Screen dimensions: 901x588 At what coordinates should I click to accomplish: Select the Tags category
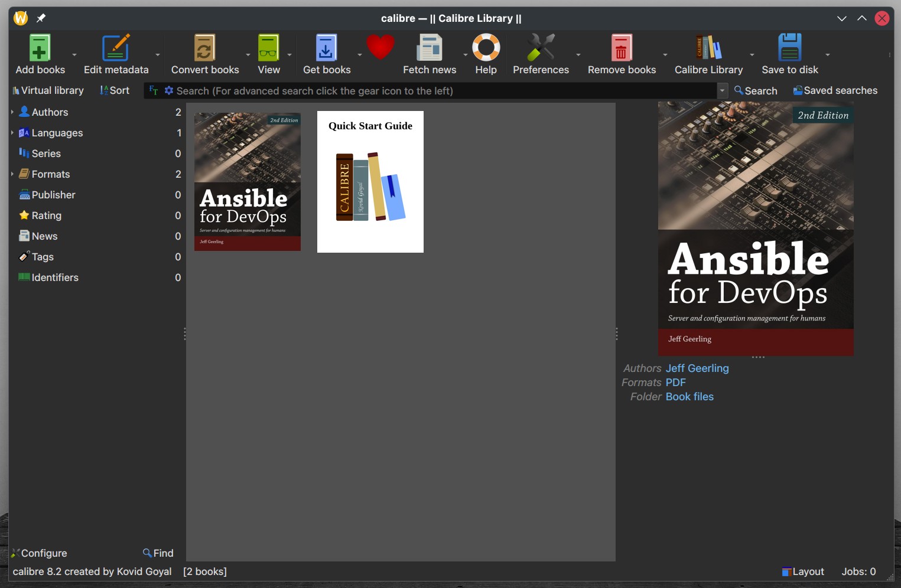pyautogui.click(x=43, y=257)
